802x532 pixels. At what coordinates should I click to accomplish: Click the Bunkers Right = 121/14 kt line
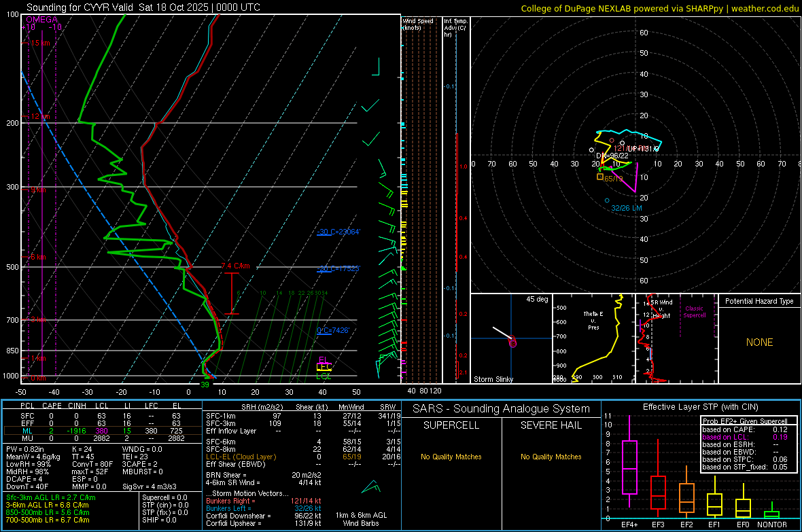264,501
